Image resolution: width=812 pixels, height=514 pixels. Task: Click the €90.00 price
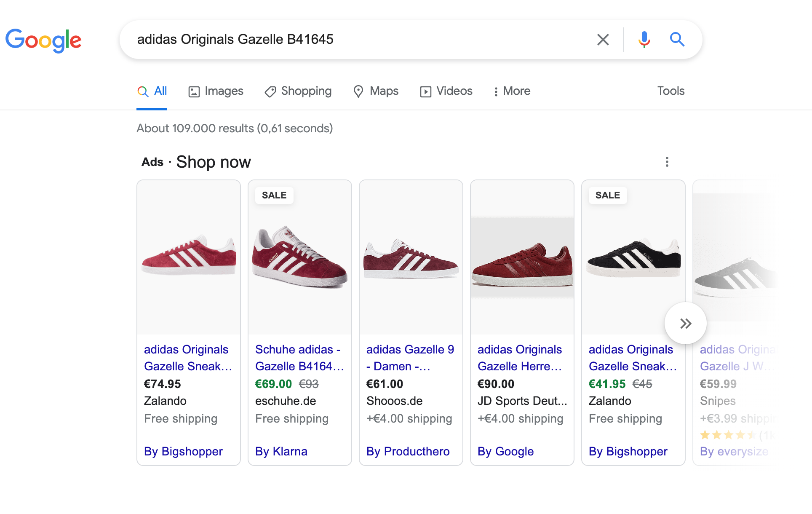(496, 384)
